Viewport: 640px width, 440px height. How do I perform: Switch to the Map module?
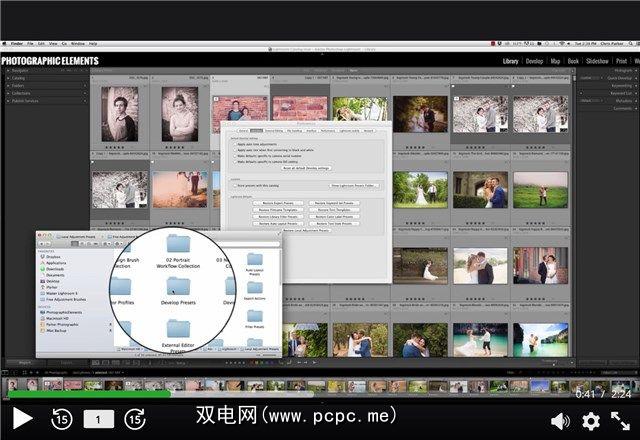tap(555, 61)
